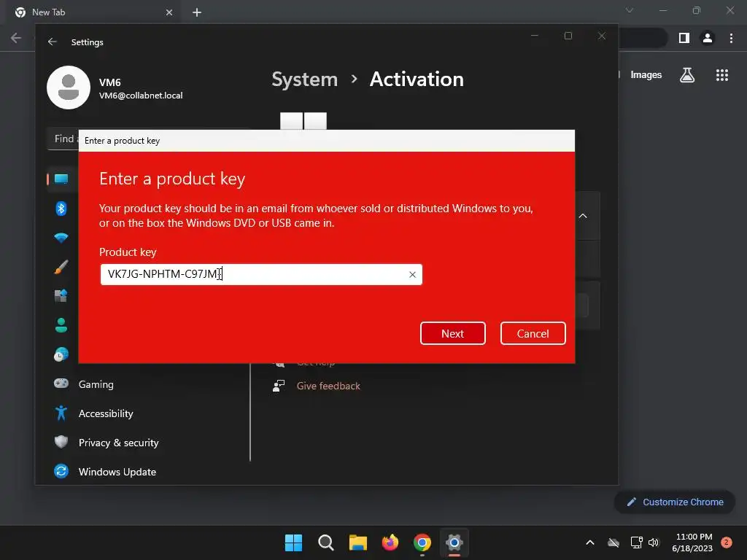Open Chrome profile icon
Image resolution: width=747 pixels, height=560 pixels.
tap(708, 38)
